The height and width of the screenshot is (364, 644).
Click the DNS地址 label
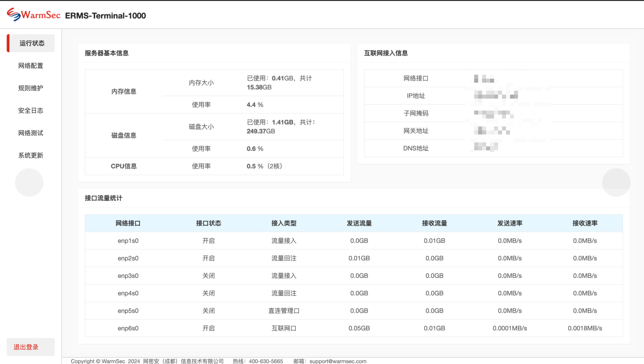(x=416, y=148)
